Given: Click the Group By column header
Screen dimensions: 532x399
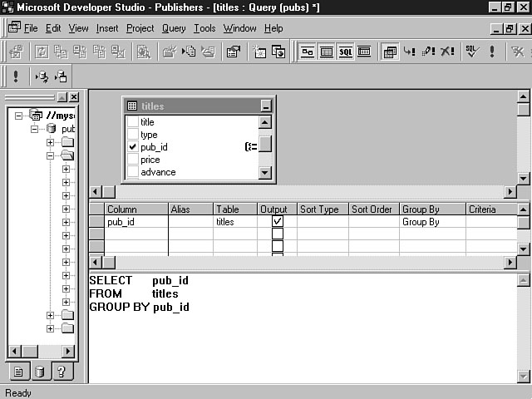Looking at the screenshot, I should tap(431, 209).
